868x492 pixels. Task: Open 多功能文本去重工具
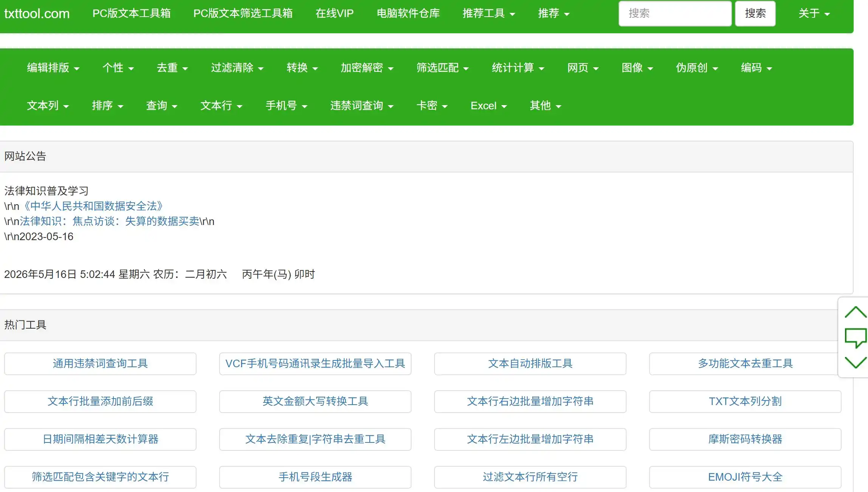745,364
